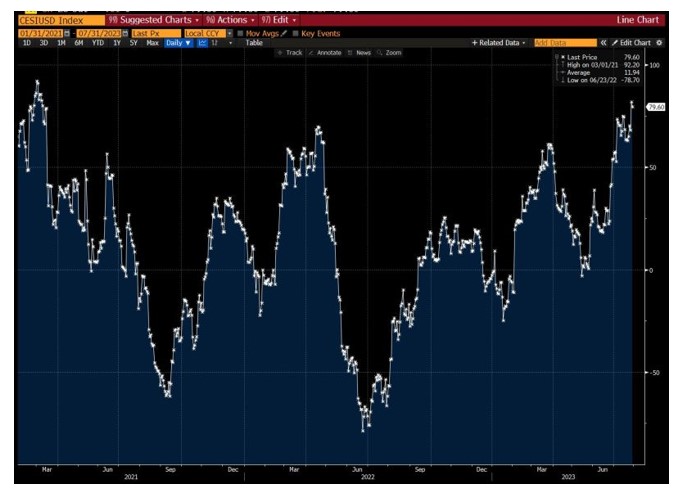Select the 1D range tab
The width and height of the screenshot is (678, 490).
click(27, 43)
